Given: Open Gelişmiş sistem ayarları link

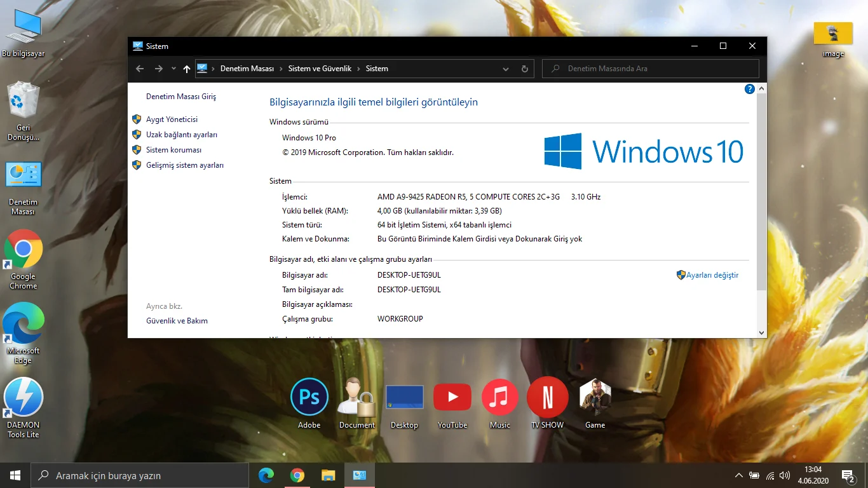Looking at the screenshot, I should coord(185,165).
